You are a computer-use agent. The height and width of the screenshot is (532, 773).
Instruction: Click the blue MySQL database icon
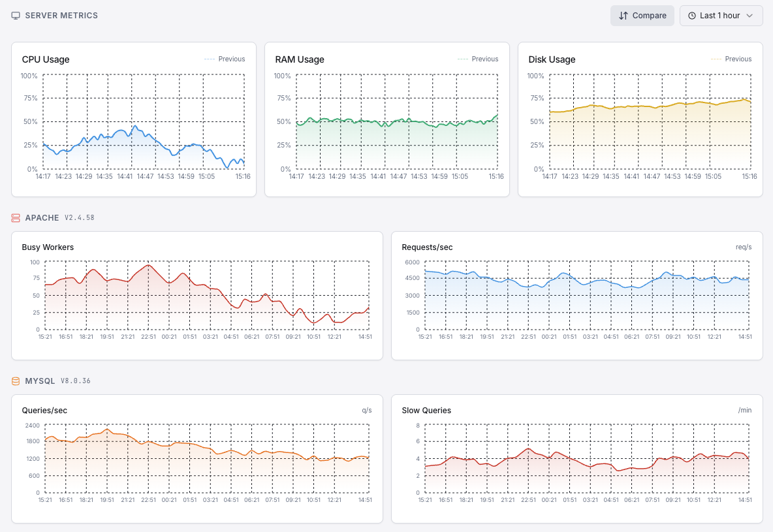click(x=16, y=381)
